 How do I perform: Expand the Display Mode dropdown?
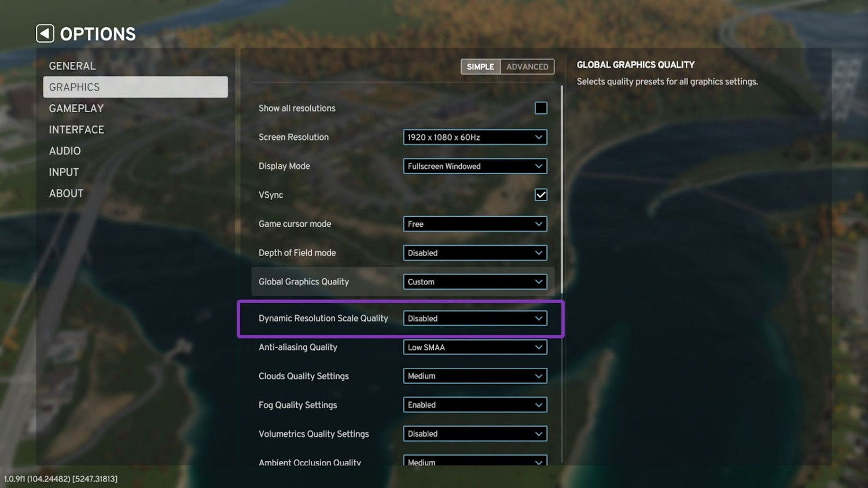point(475,166)
